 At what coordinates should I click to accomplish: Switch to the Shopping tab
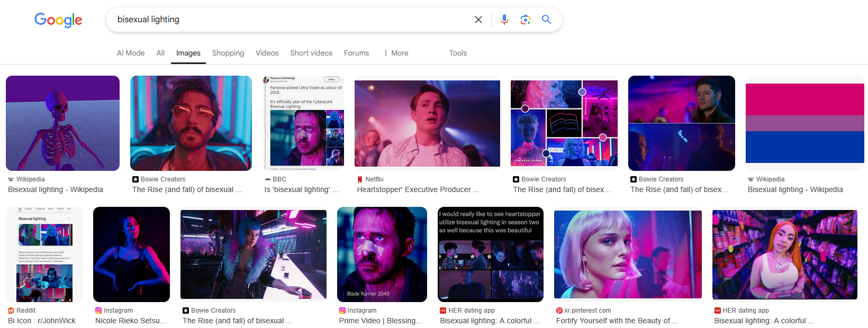[x=228, y=53]
